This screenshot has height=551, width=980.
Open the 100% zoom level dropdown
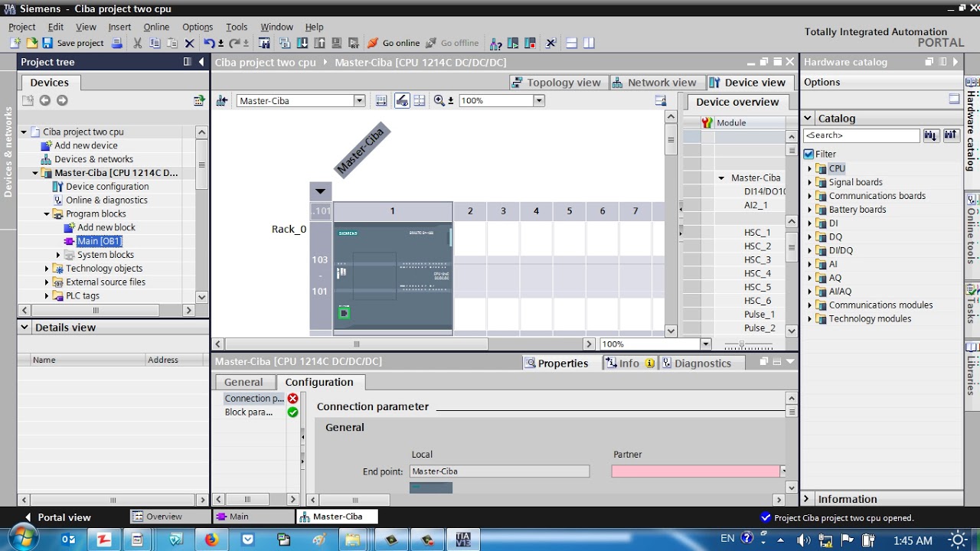tap(539, 100)
